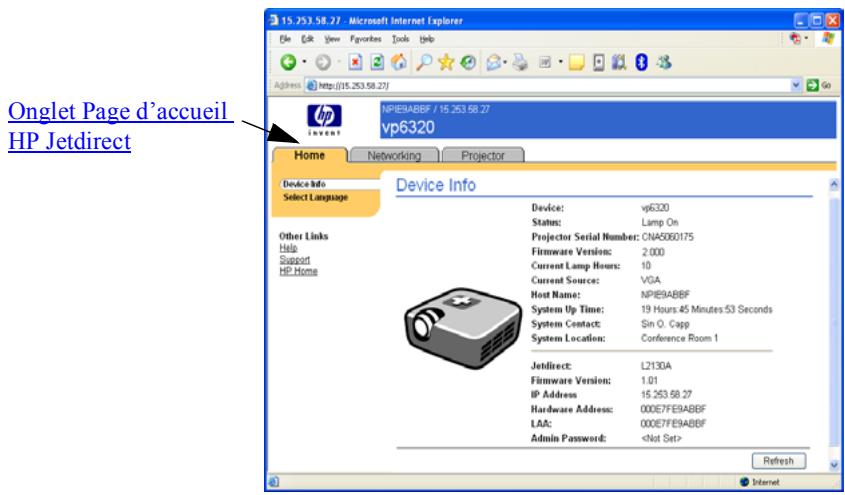Screen dimensions: 845x495
Task: Open Select Language in the sidebar
Action: click(x=315, y=197)
